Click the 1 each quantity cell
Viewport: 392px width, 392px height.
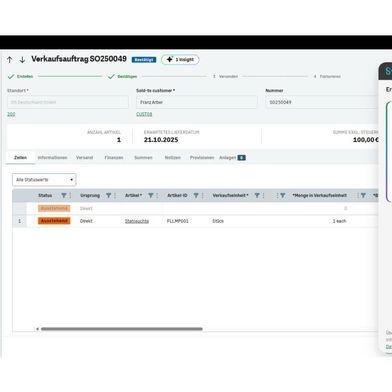point(339,221)
